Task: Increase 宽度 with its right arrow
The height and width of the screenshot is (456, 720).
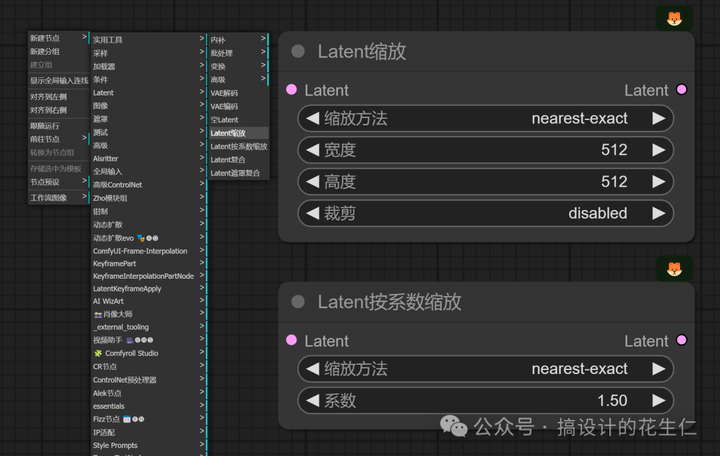Action: pos(659,150)
